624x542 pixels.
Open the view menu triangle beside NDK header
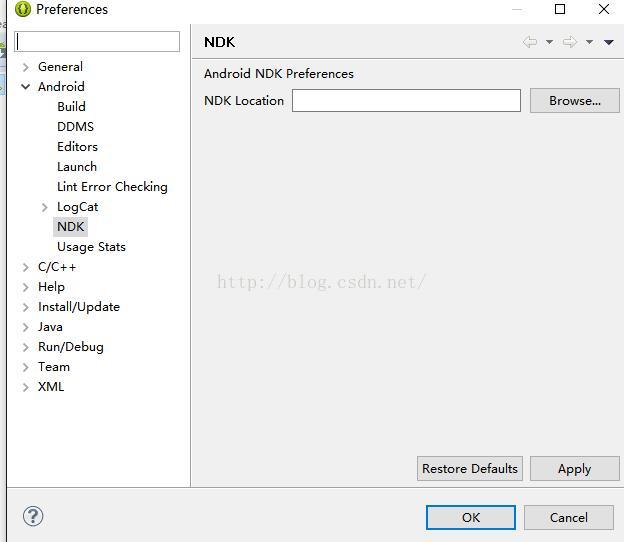click(608, 42)
